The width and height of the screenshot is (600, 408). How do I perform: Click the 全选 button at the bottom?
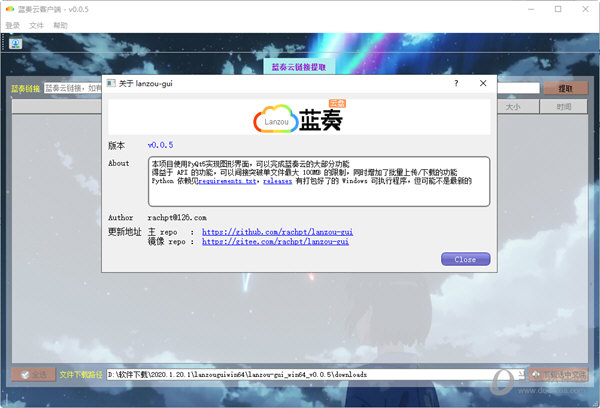coord(34,374)
